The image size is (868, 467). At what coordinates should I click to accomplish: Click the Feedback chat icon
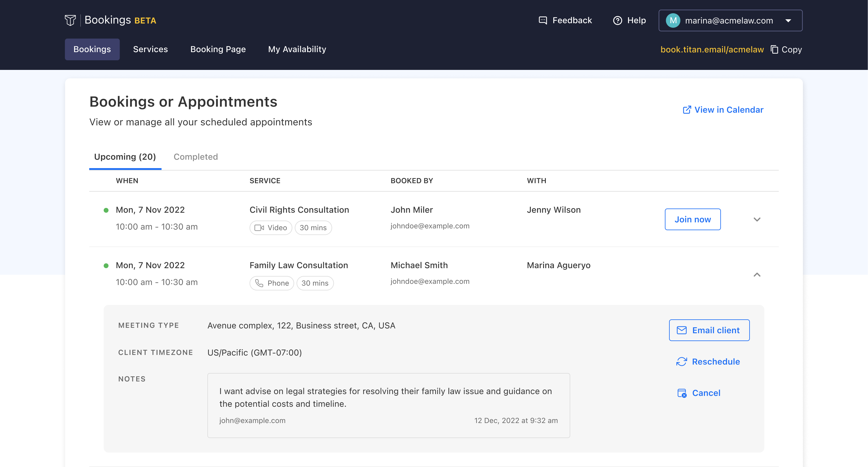point(543,20)
